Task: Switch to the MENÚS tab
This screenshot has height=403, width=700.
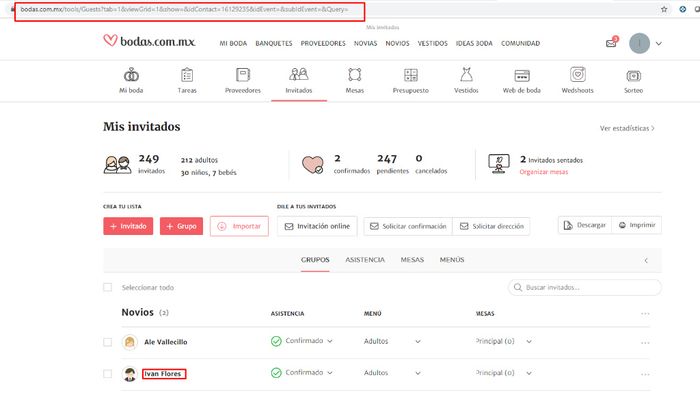Action: tap(451, 260)
